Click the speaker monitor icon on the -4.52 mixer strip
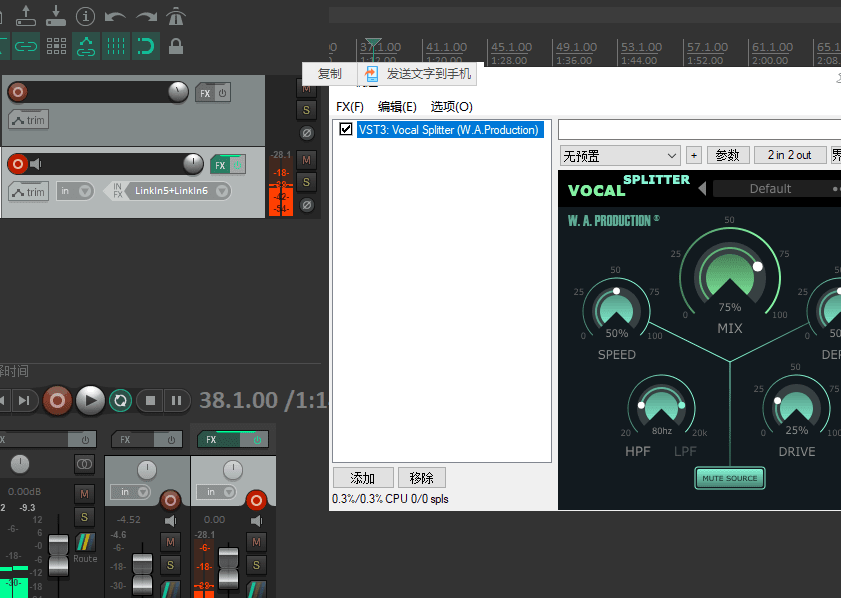841x598 pixels. coord(171,520)
